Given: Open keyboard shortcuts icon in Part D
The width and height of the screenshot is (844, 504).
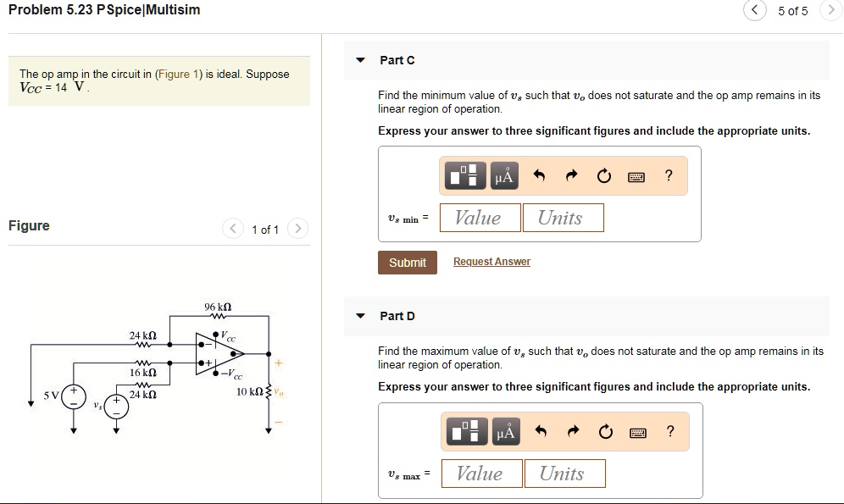Looking at the screenshot, I should click(639, 431).
